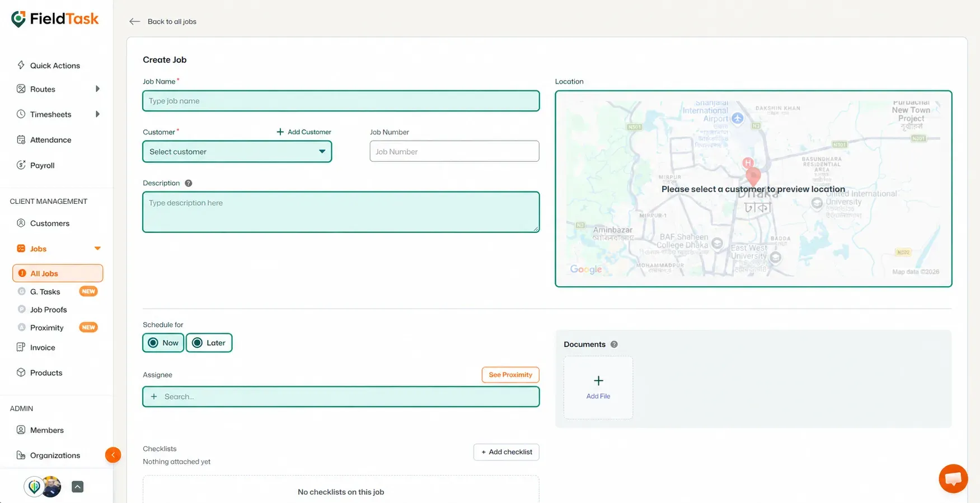Click the Jobs icon in sidebar
The image size is (980, 503).
[x=21, y=248]
